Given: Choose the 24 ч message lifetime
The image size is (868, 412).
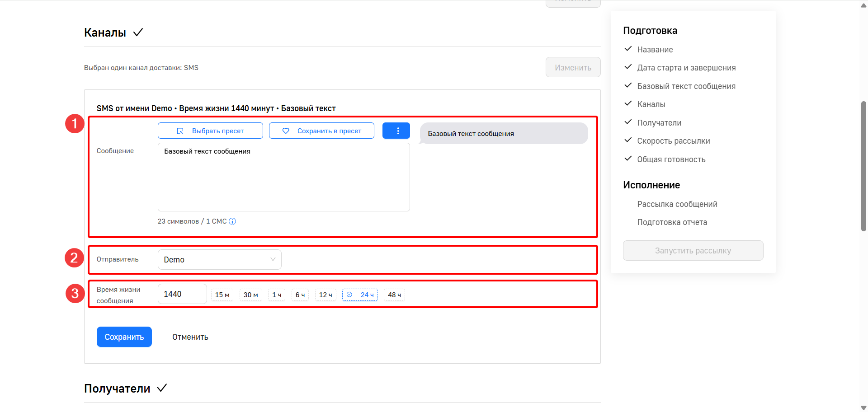Looking at the screenshot, I should click(360, 295).
